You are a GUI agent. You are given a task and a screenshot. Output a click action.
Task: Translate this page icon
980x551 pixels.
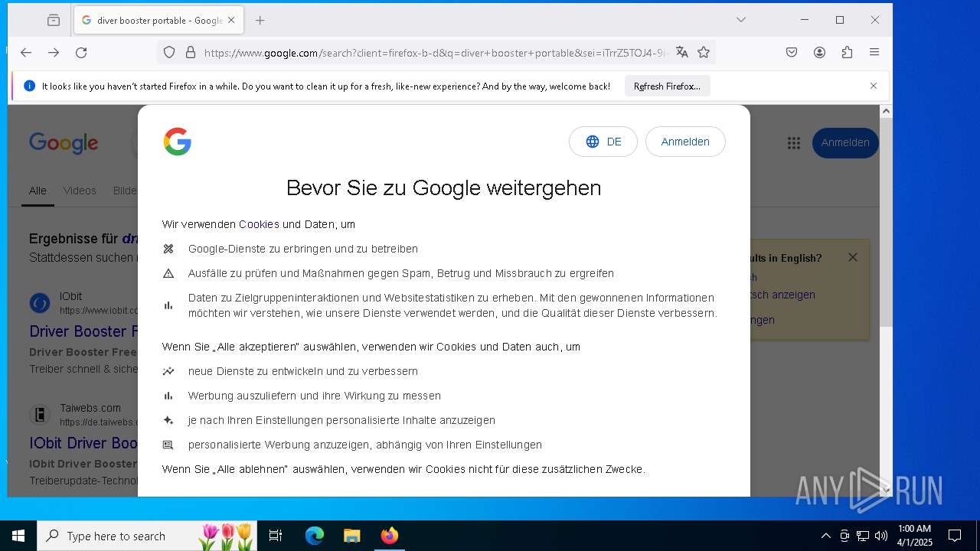tap(682, 52)
